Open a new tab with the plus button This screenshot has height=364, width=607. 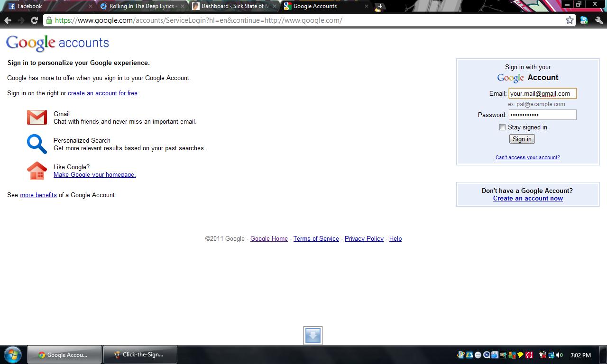[x=379, y=6]
